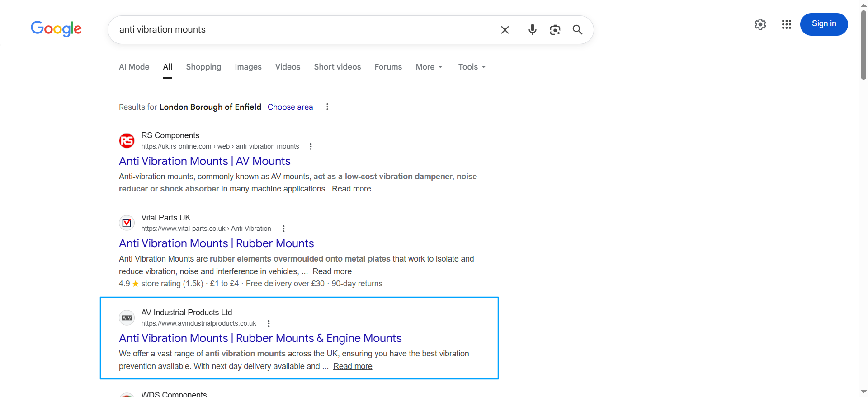Open more options for Vital Parts UK result
The height and width of the screenshot is (397, 868).
coord(283,229)
